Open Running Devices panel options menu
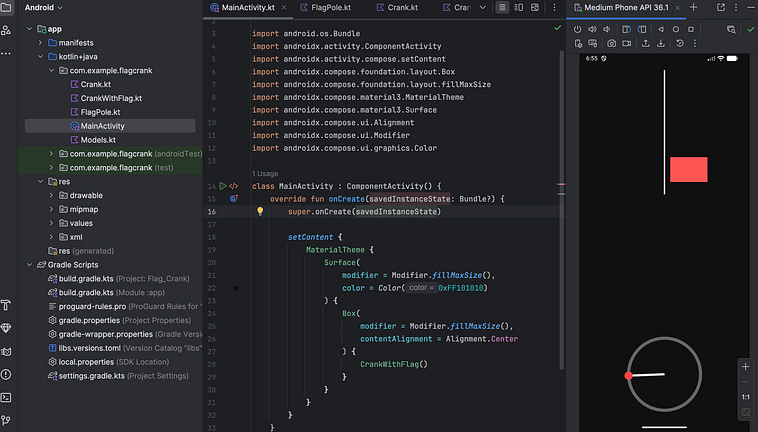Screen dimensions: 758x432 736,7
